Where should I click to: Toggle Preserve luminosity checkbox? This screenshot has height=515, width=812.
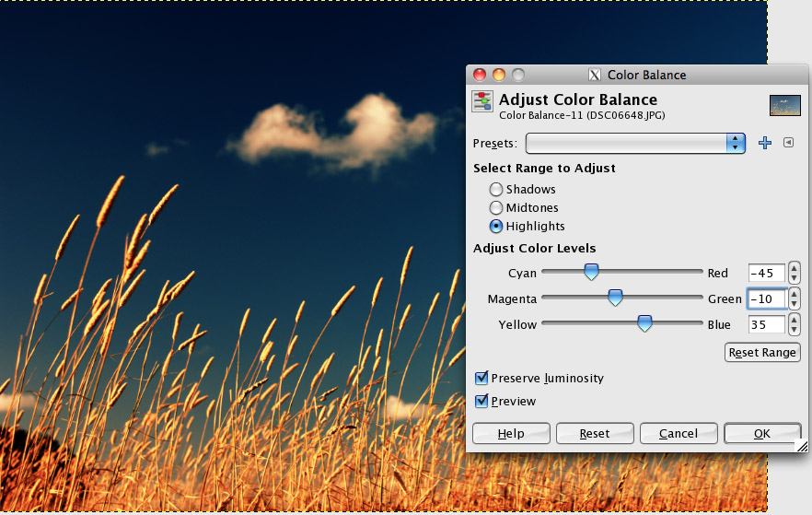point(481,378)
